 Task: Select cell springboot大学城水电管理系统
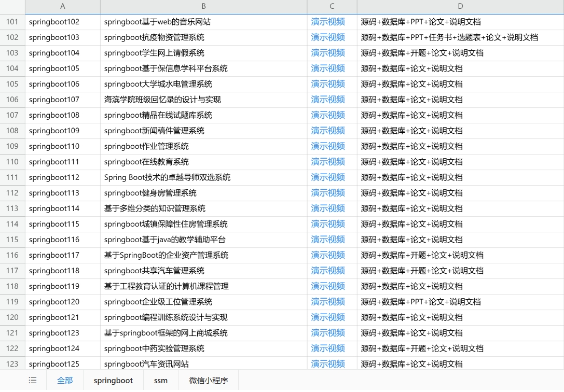pos(203,84)
